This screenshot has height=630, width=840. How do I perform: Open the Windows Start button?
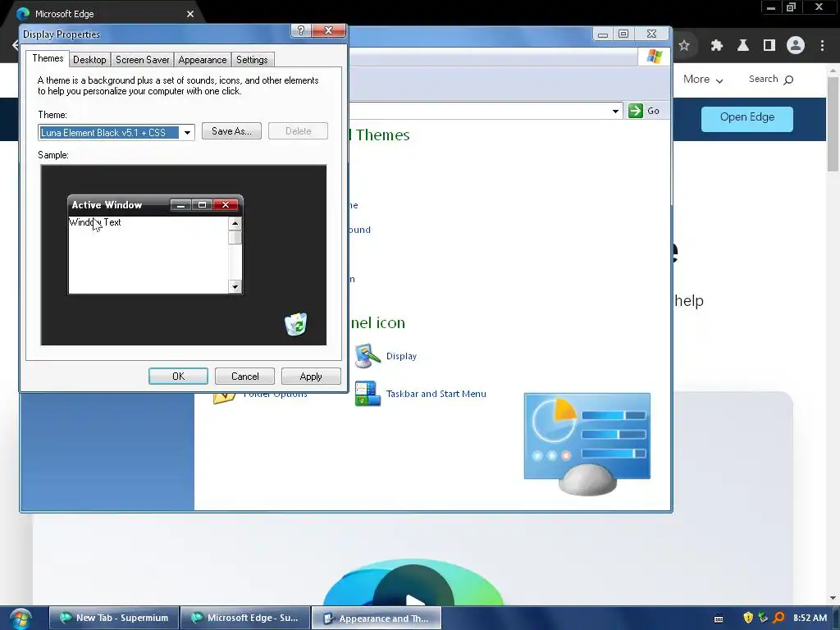click(x=20, y=619)
